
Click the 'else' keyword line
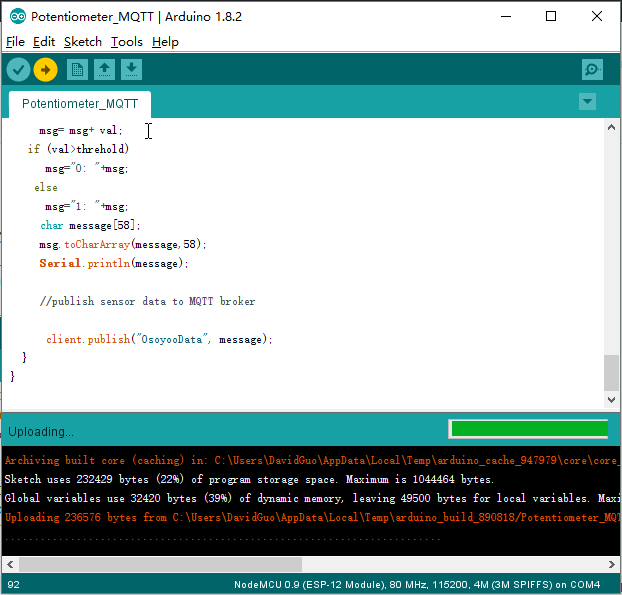click(46, 187)
